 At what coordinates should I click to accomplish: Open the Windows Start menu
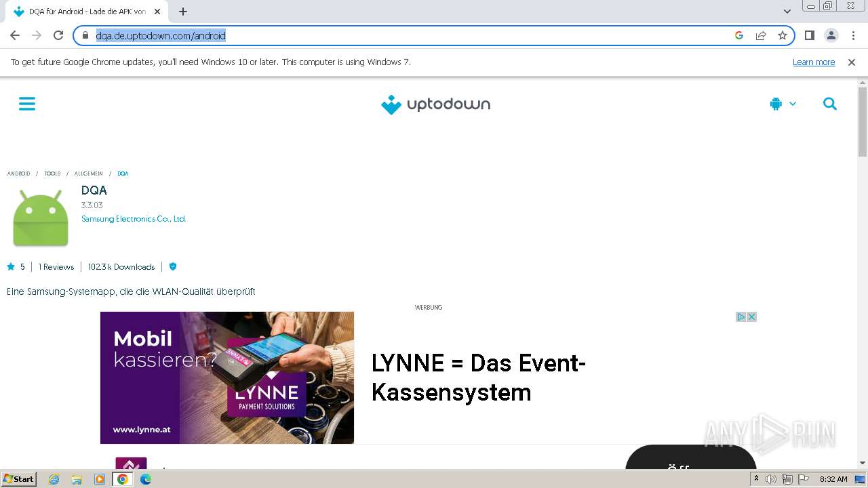[x=19, y=479]
